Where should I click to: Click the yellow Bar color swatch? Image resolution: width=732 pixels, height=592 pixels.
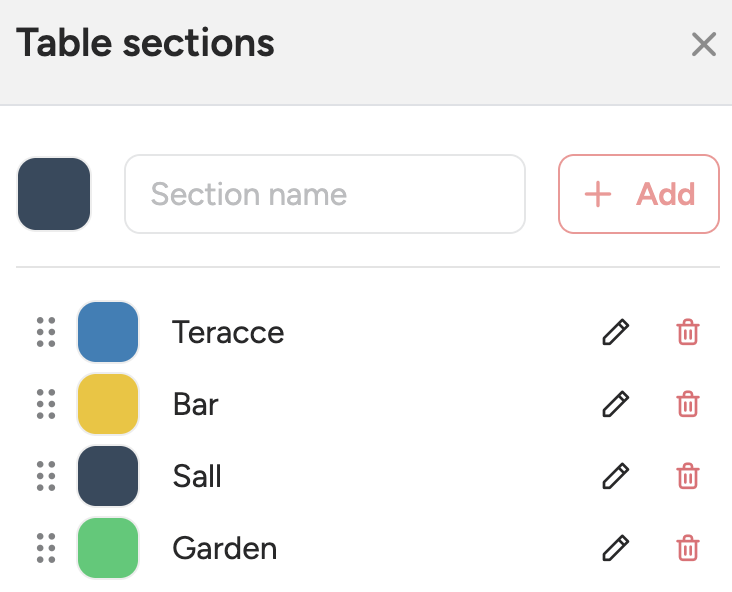coord(108,404)
